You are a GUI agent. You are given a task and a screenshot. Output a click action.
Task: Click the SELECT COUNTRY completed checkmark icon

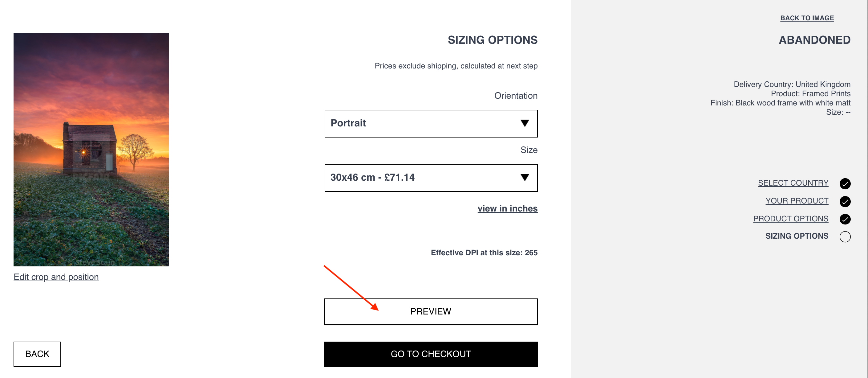845,184
